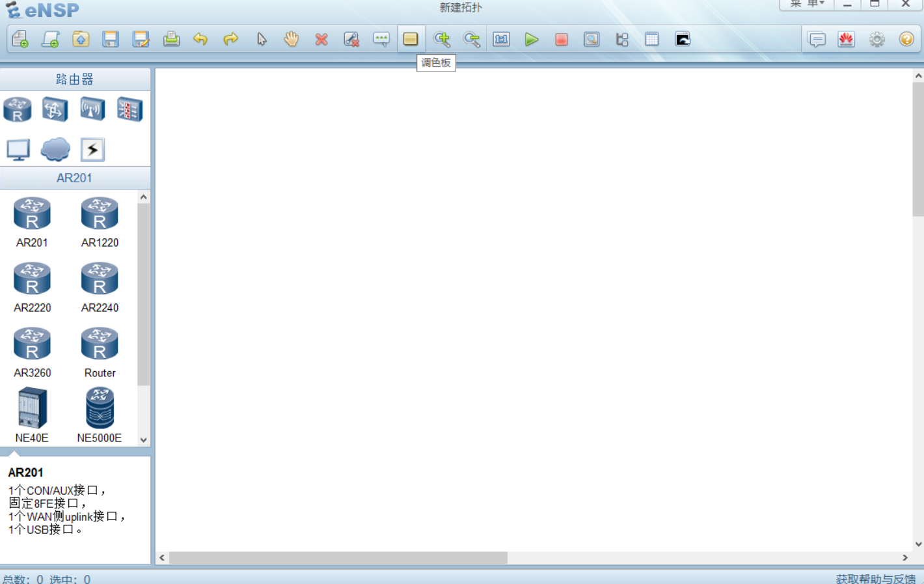Zoom out of the topology canvas
Viewport: 924px width, 584px height.
[472, 39]
